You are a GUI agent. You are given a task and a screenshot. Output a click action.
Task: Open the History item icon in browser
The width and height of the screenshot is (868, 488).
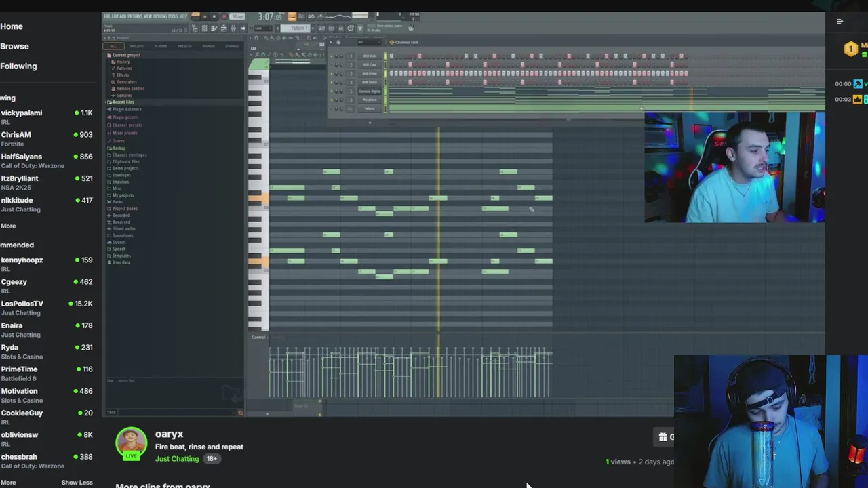[115, 62]
